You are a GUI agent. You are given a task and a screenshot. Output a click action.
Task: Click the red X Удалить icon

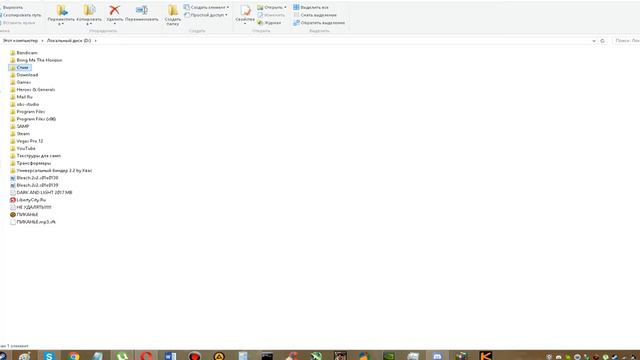coord(114,11)
